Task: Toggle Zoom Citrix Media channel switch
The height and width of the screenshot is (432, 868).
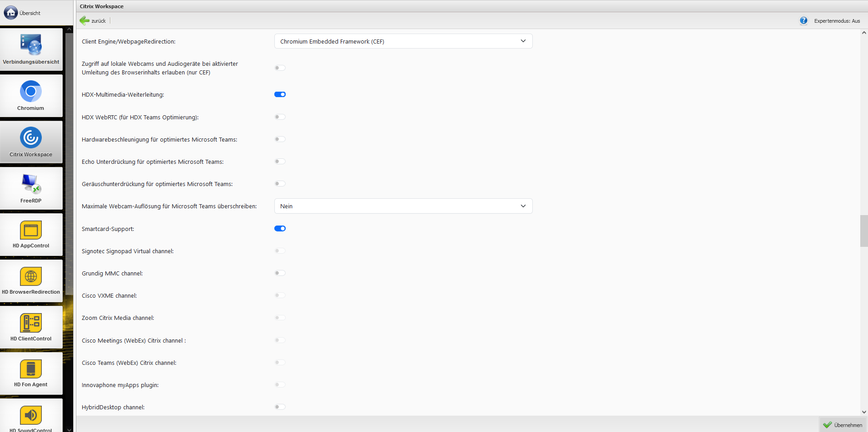Action: [280, 318]
